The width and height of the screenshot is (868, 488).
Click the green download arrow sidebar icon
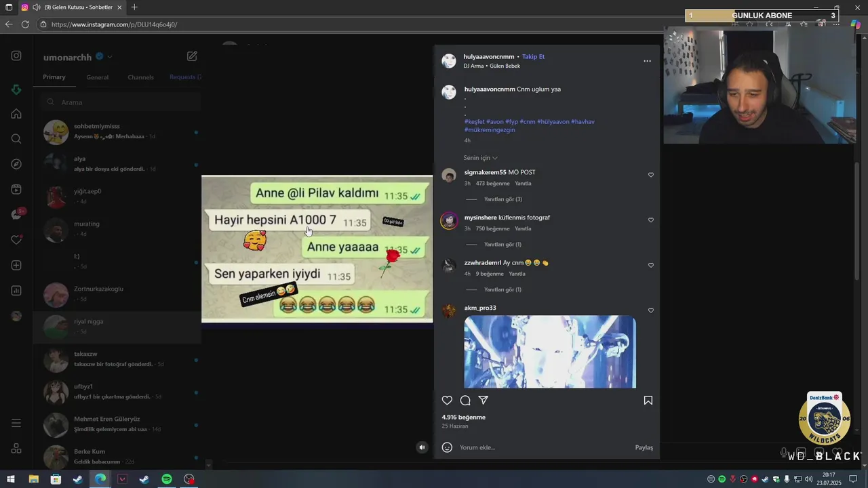(x=16, y=90)
